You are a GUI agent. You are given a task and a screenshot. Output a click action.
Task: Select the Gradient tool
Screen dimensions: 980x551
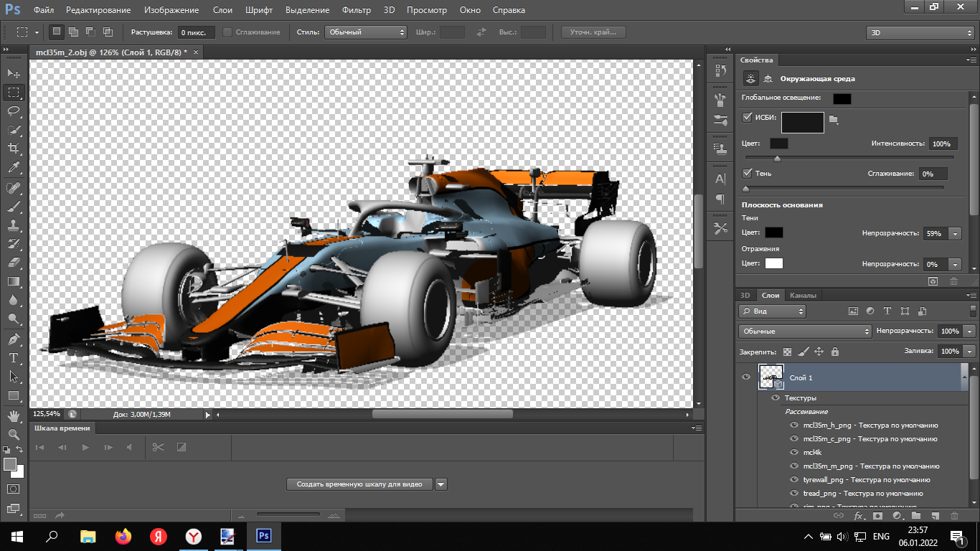coord(14,281)
